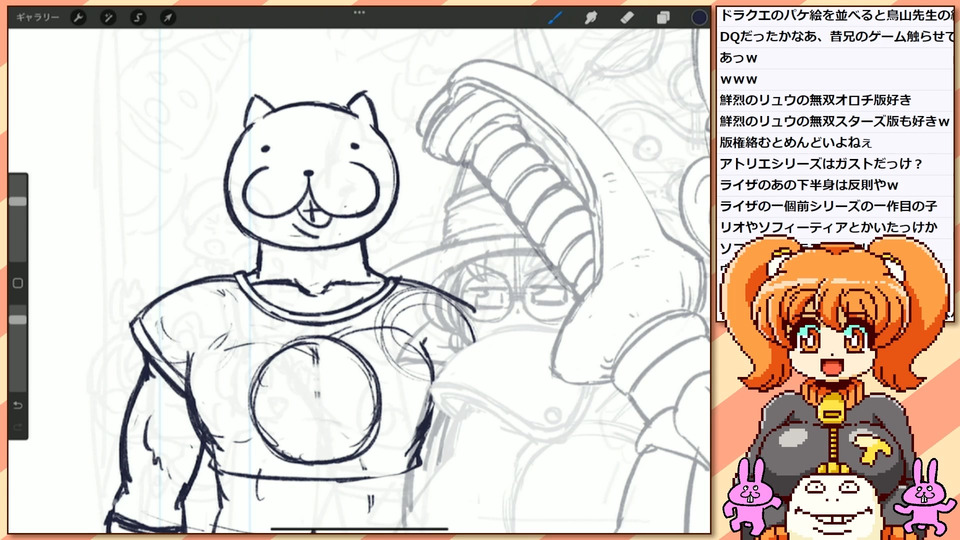Image resolution: width=960 pixels, height=540 pixels.
Task: Select the Brush tool
Action: 555,17
